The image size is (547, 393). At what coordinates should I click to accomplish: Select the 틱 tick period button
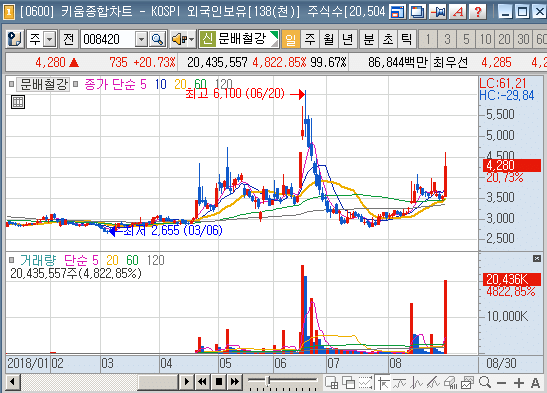(407, 39)
